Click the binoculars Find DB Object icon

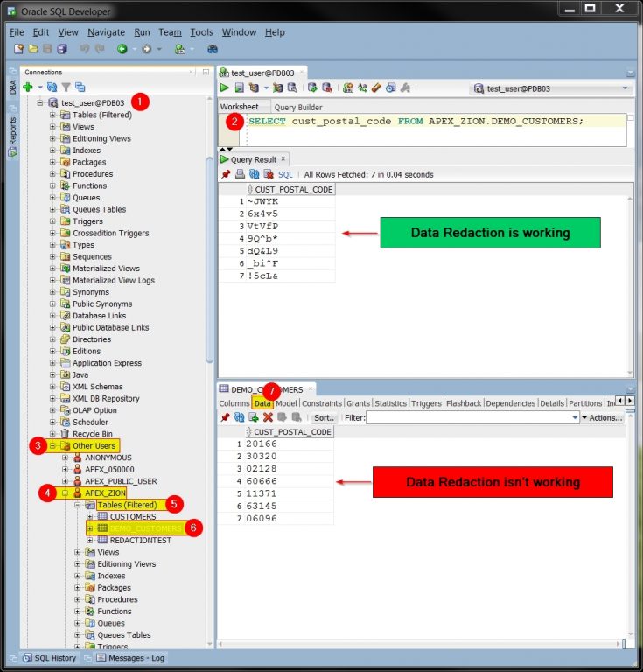tap(213, 49)
